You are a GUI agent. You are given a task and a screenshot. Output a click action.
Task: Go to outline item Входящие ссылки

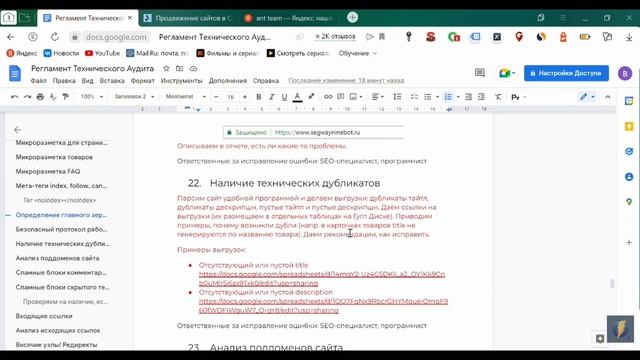[44, 316]
